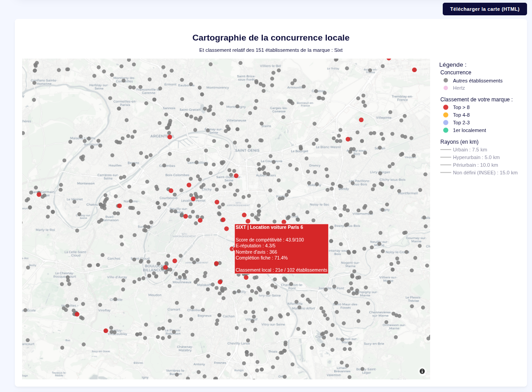This screenshot has height=392, width=532.
Task: Click the Montmorency map label
Action: pyautogui.click(x=217, y=87)
